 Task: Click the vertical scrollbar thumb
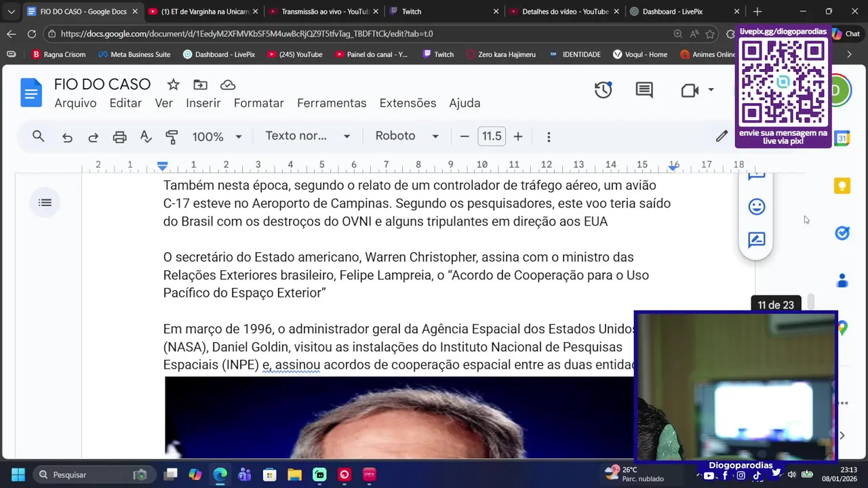coord(810,302)
